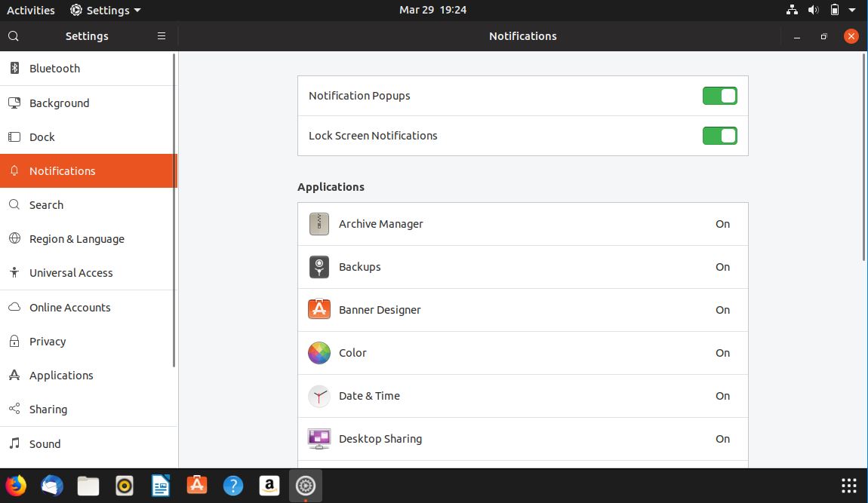Open the Settings menu in the top bar

coord(104,10)
